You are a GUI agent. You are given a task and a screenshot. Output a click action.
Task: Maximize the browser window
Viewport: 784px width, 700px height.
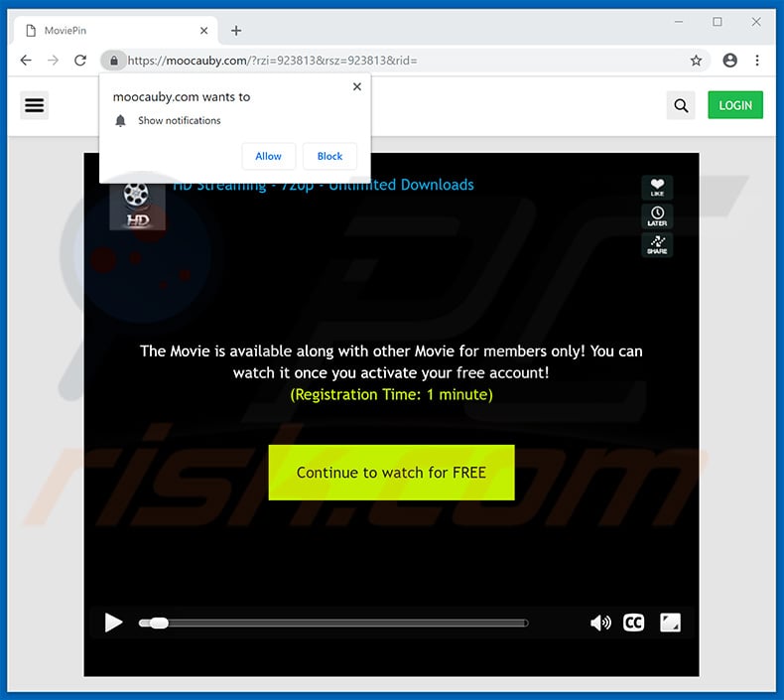click(718, 22)
